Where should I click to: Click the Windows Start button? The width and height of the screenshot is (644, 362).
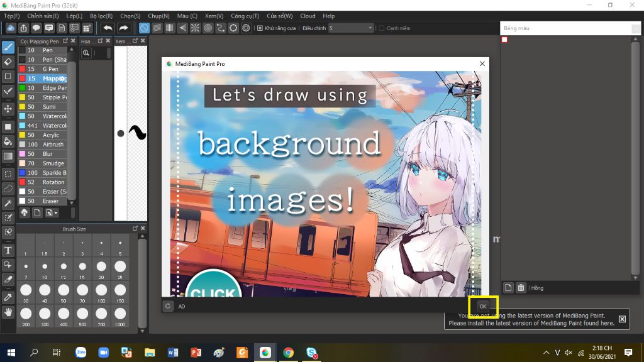11,353
